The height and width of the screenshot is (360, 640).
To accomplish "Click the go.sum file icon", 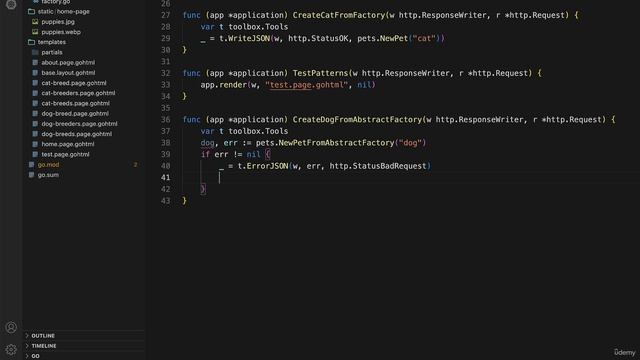I will (x=31, y=175).
